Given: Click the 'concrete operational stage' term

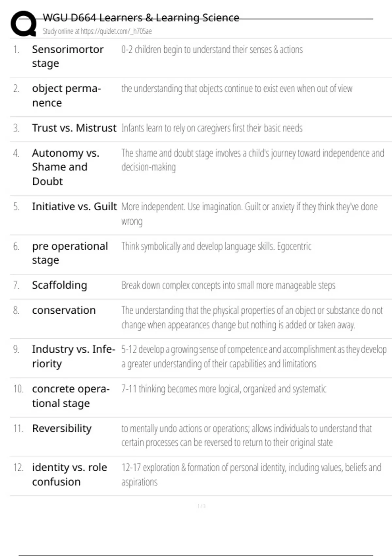Looking at the screenshot, I should [x=71, y=396].
